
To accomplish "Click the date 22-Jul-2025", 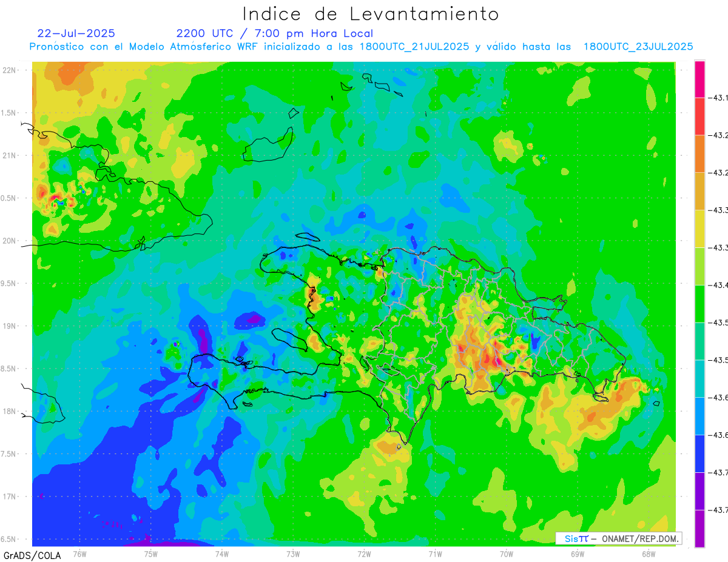I will point(76,33).
